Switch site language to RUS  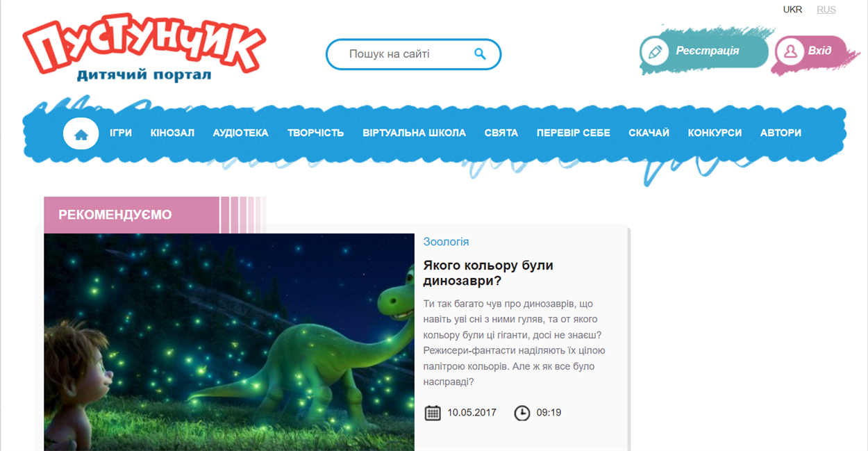[826, 10]
